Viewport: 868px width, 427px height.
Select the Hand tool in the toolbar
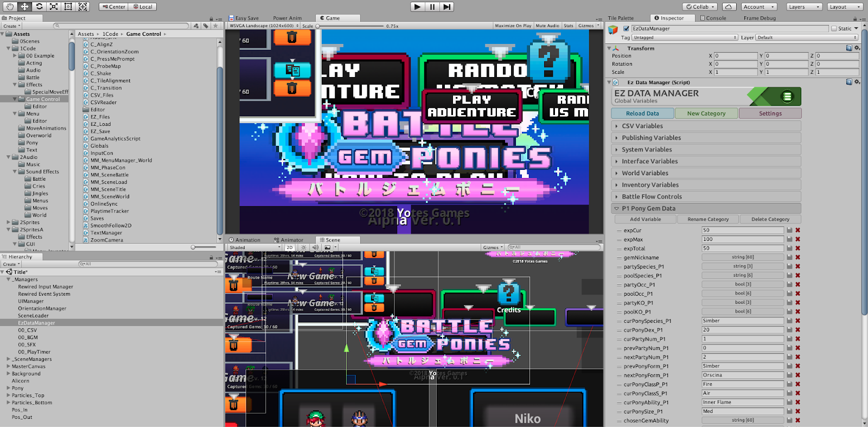tap(10, 7)
